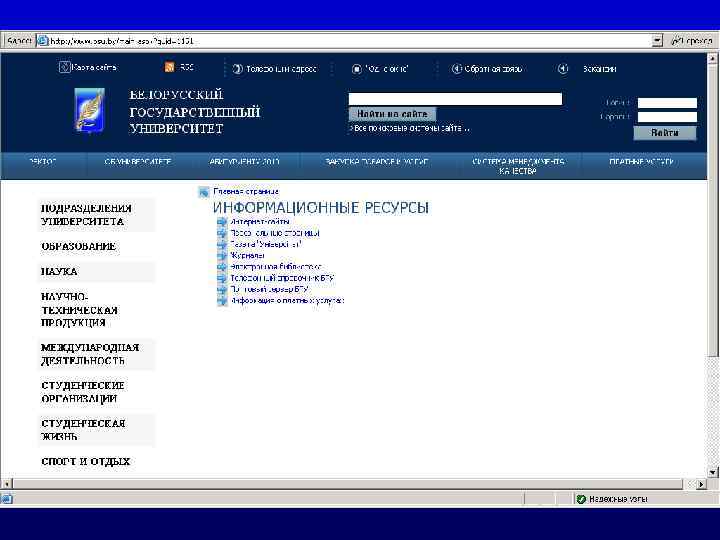The width and height of the screenshot is (720, 540).
Task: Click the round icon before Вакансии
Action: (562, 69)
